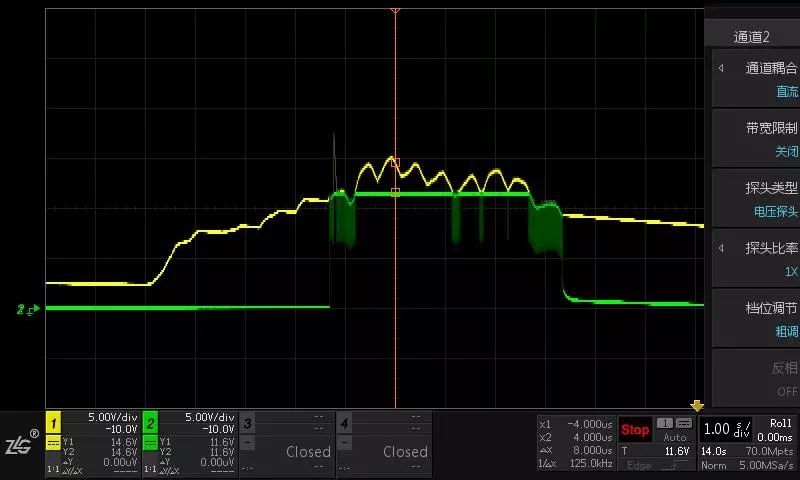
Task: Toggle scale adjust (档位调节) coarse setting
Action: pos(755,319)
